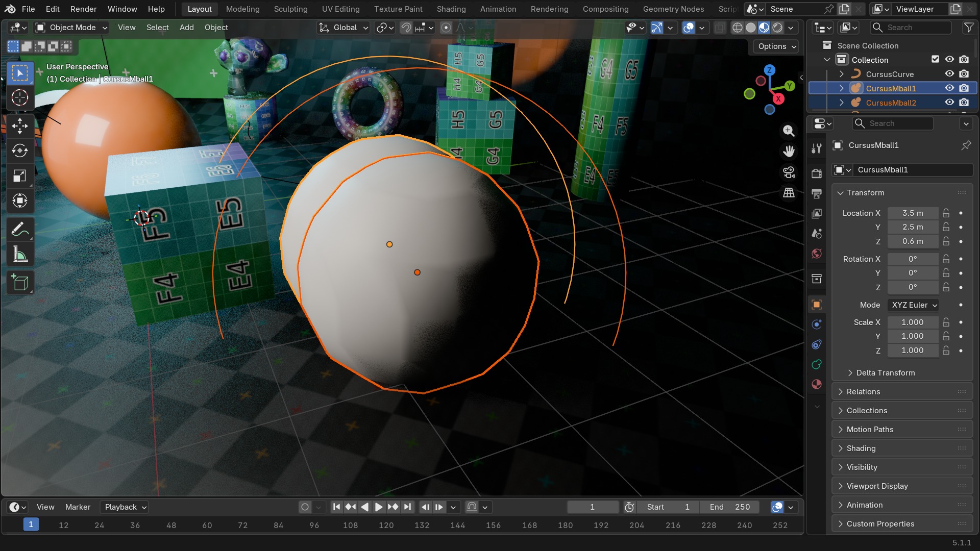The image size is (980, 551).
Task: Disable CursusMball2 in renders camera icon
Action: pos(964,103)
